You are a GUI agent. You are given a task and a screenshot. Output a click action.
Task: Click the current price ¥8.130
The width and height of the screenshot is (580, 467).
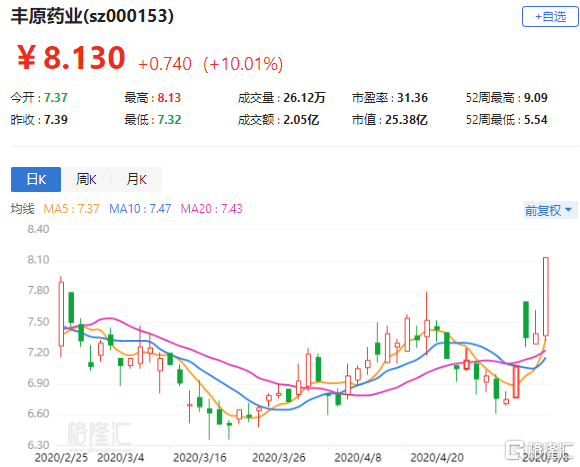point(71,58)
